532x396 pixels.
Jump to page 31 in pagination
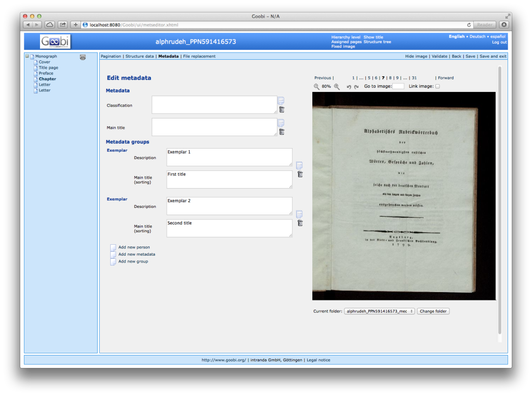tap(414, 78)
